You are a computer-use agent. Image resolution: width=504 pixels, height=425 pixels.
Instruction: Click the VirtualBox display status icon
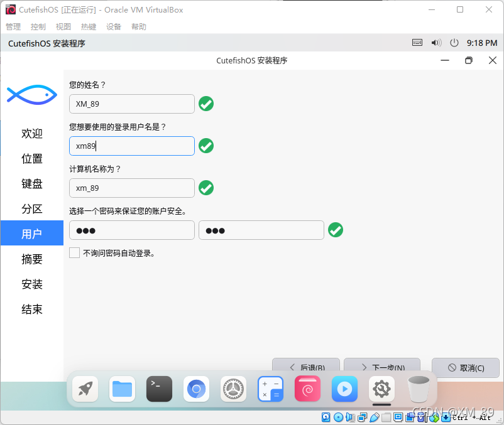(398, 417)
